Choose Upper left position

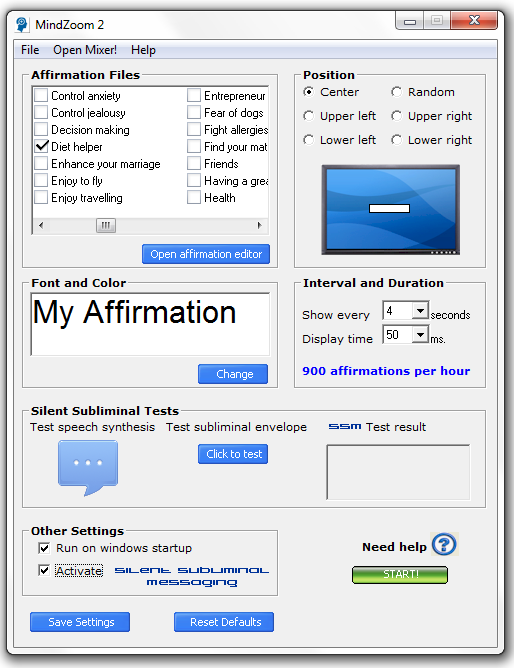309,116
